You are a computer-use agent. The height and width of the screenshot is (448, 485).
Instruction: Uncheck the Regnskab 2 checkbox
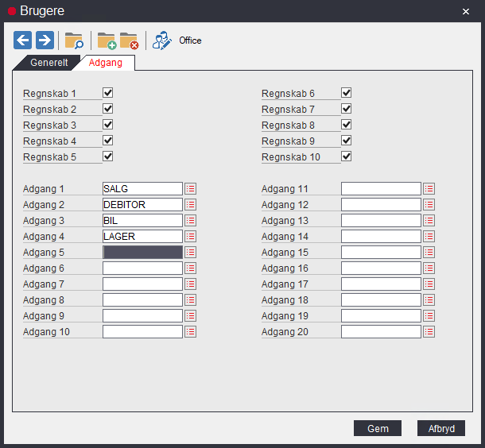coord(107,109)
